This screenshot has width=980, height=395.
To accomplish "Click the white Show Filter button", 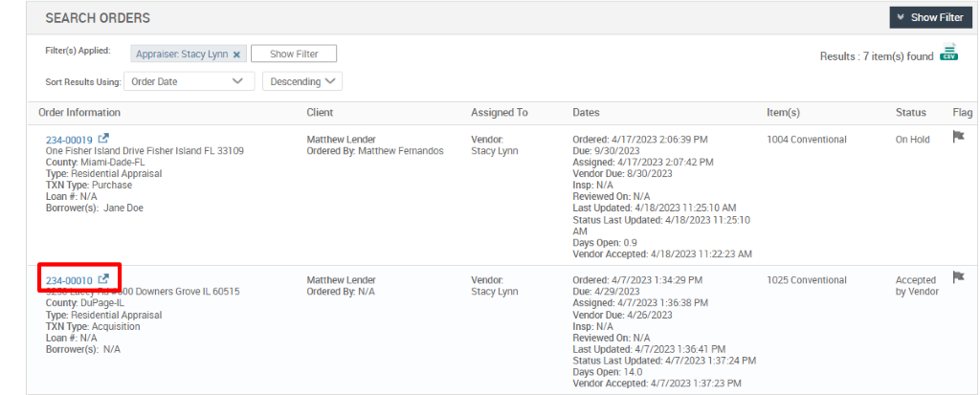I will (x=294, y=54).
